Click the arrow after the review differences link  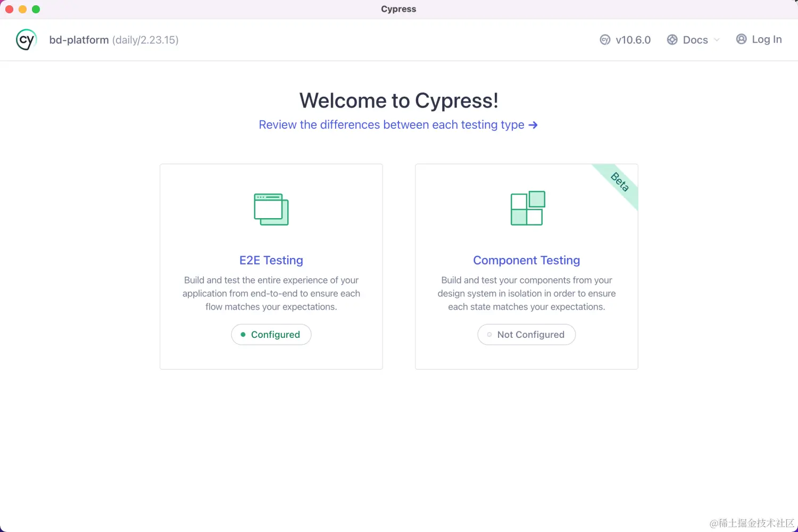pyautogui.click(x=533, y=125)
